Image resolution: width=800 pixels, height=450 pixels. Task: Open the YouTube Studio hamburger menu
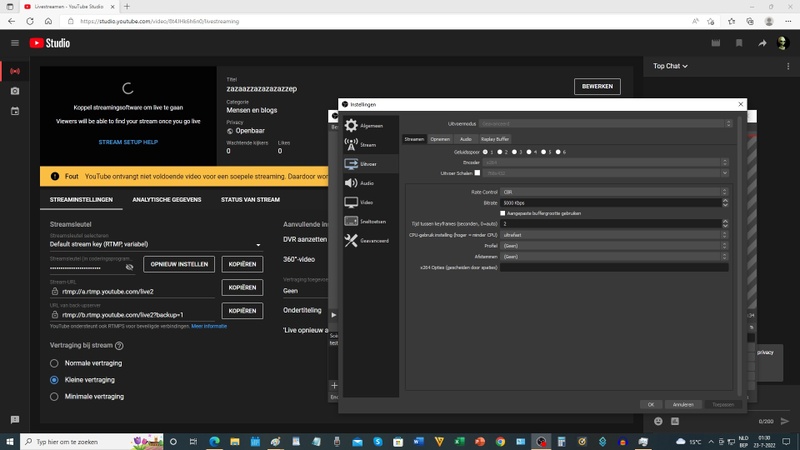pos(15,43)
